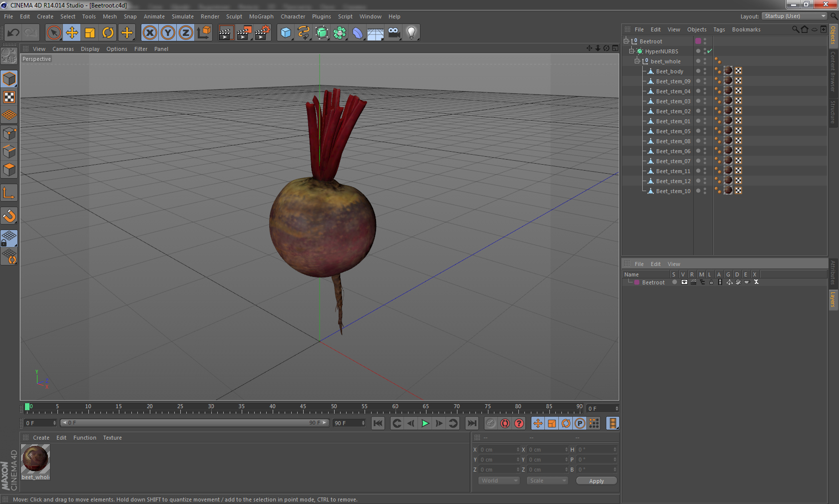Open Render to Picture Viewer
Image resolution: width=839 pixels, height=504 pixels.
click(x=244, y=33)
